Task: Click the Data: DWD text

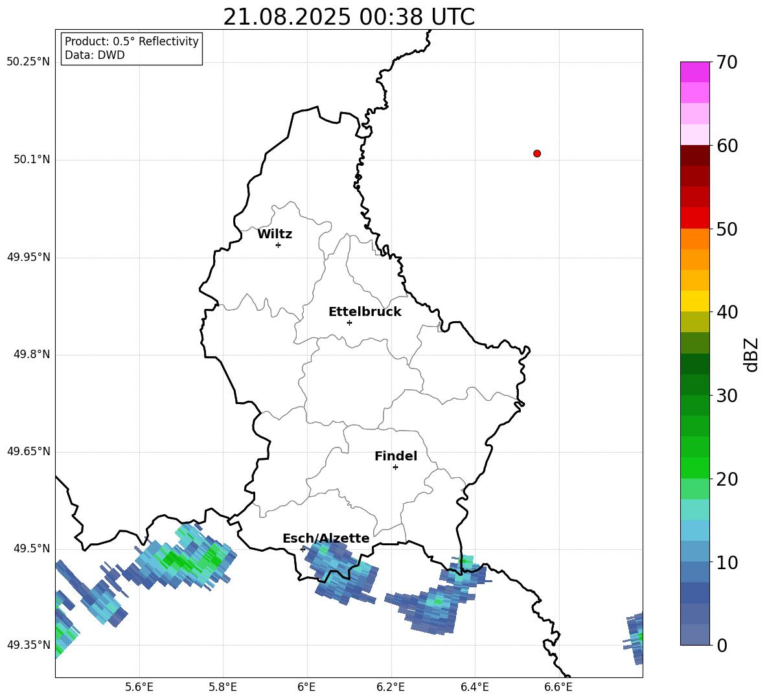Action: click(95, 55)
